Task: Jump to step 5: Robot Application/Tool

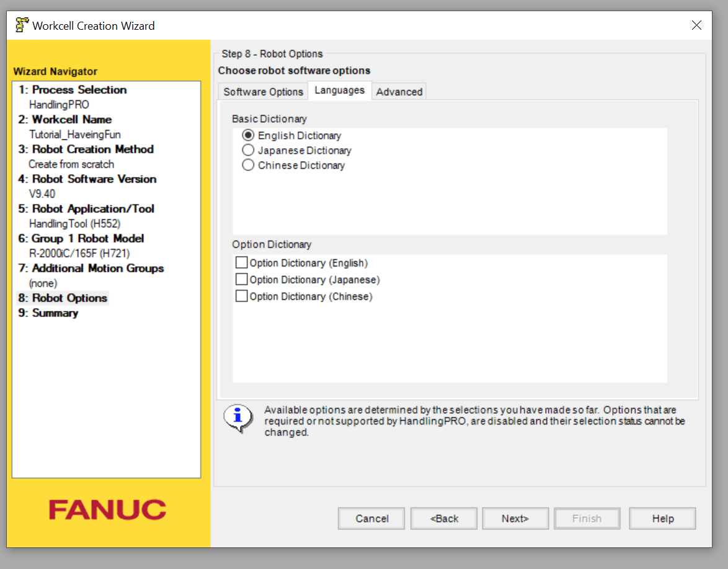Action: 86,208
